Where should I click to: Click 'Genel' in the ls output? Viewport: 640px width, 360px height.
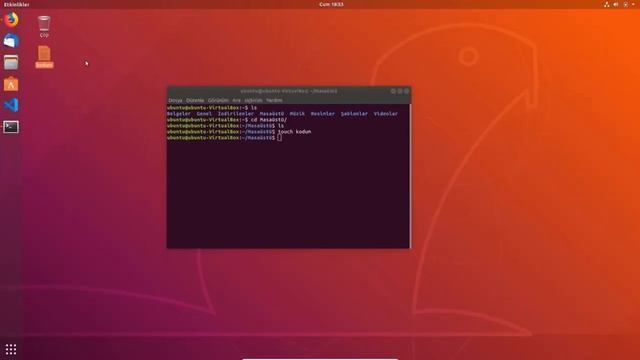click(x=204, y=114)
